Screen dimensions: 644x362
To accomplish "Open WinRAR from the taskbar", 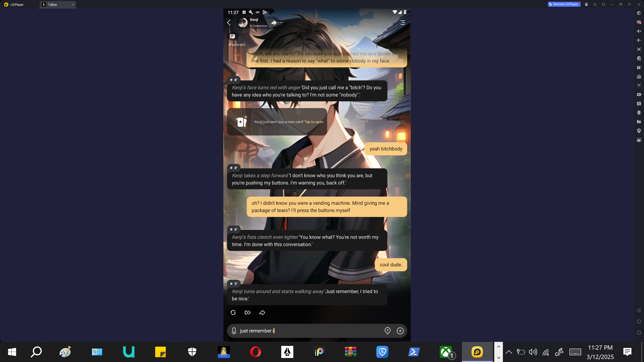I will [x=350, y=352].
